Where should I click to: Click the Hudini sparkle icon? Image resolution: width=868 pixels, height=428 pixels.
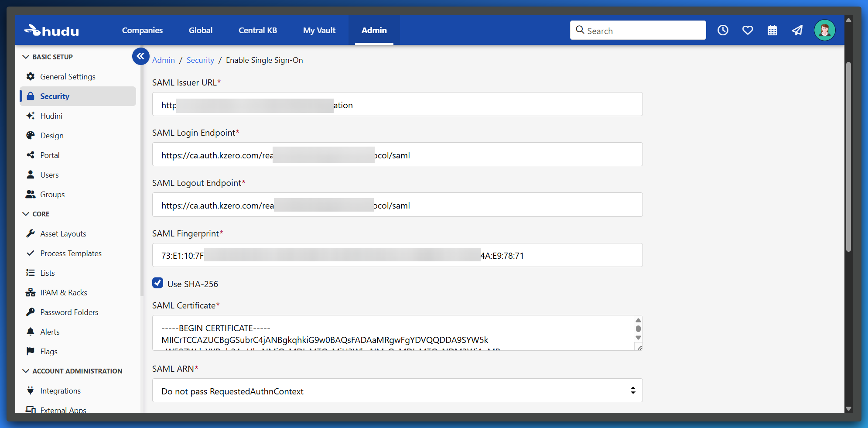(31, 116)
